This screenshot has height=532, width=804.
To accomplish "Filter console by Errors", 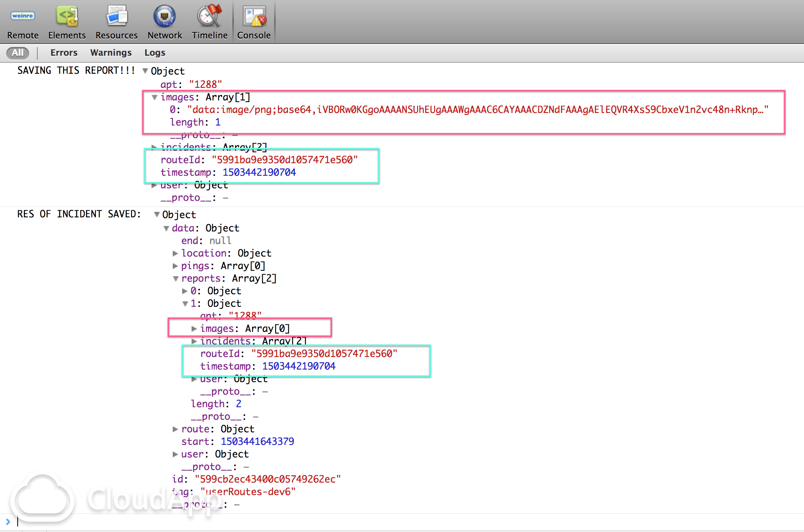I will click(64, 53).
